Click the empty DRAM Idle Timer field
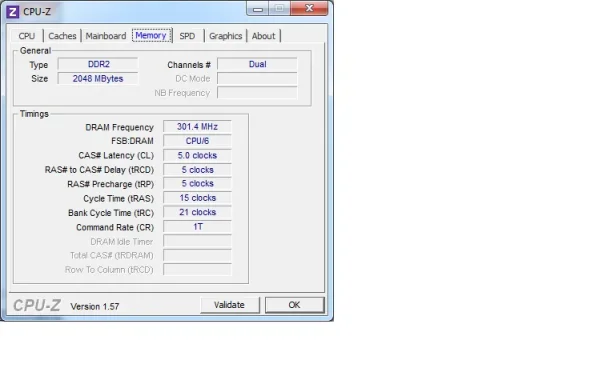This screenshot has height=384, width=615. pos(197,241)
